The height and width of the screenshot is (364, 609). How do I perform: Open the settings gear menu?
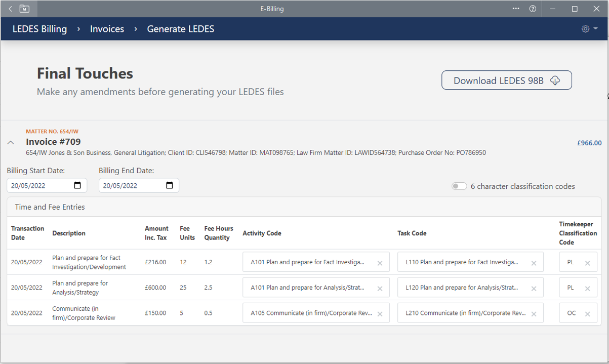pyautogui.click(x=589, y=29)
